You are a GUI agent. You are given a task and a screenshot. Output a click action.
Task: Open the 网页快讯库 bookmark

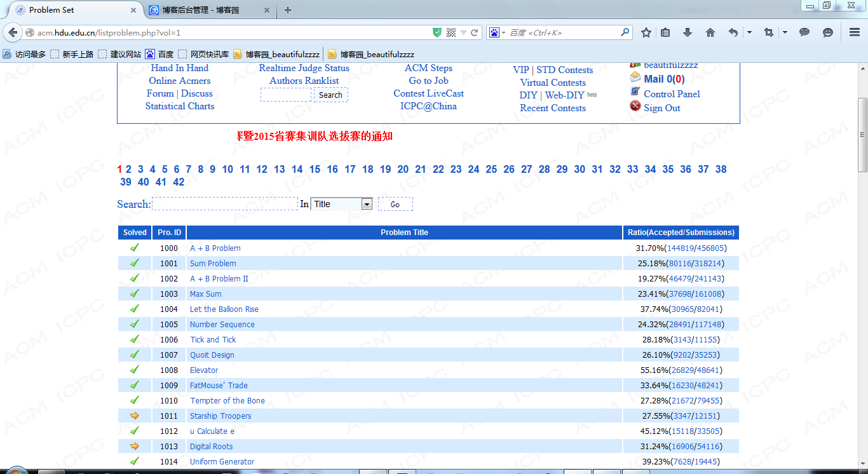point(203,55)
